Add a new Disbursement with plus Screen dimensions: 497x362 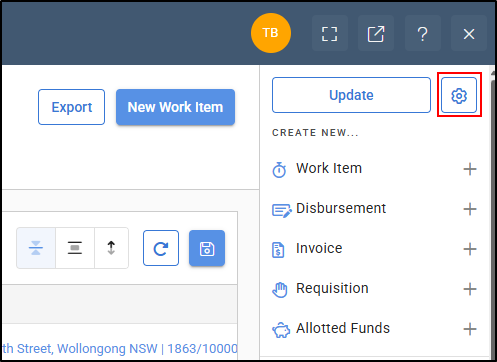coord(470,209)
